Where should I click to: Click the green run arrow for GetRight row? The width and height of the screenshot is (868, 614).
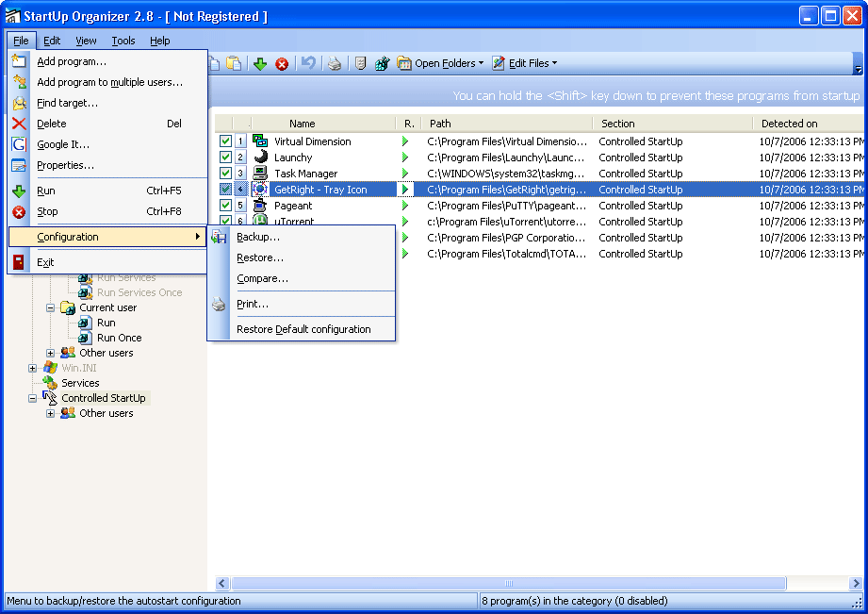coord(405,190)
